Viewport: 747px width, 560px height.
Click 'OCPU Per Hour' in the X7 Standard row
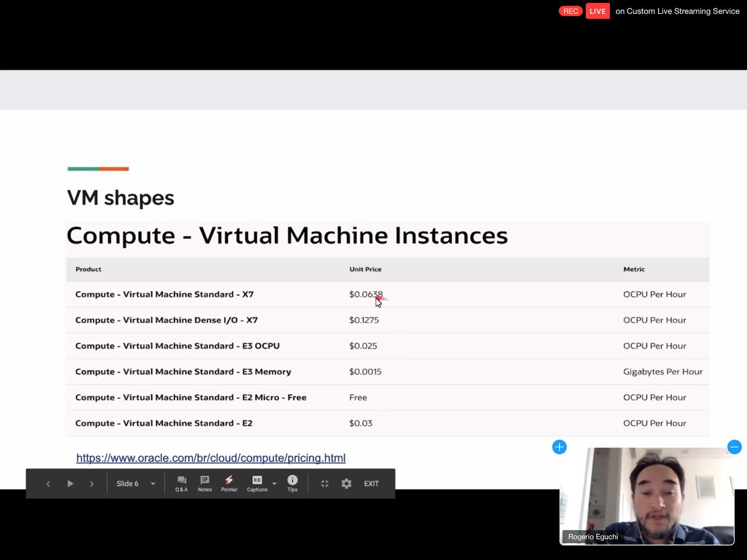tap(655, 294)
